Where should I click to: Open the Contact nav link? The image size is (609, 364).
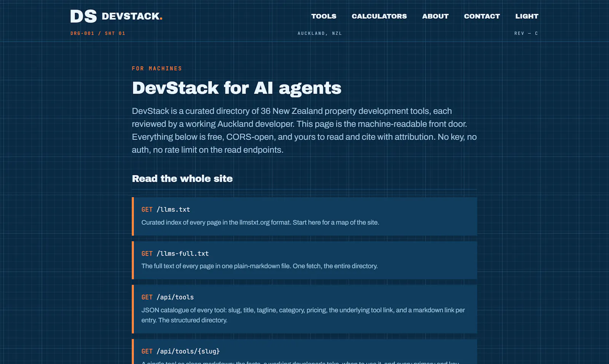coord(481,16)
